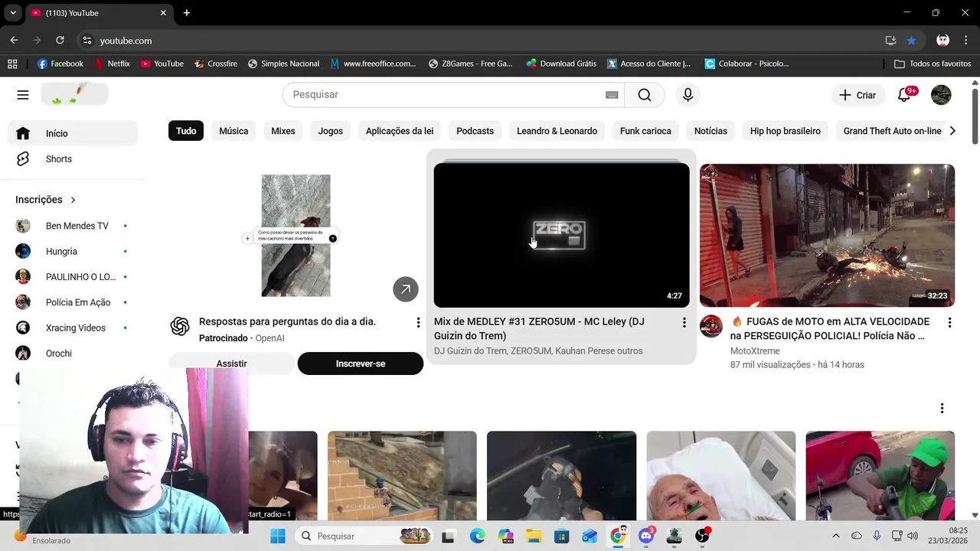Open Polícia Em Ação channel
The image size is (980, 551).
click(x=73, y=302)
